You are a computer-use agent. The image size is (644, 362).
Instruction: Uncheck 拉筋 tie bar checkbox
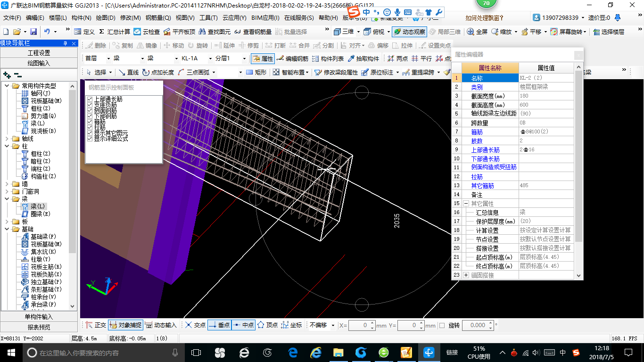click(90, 128)
